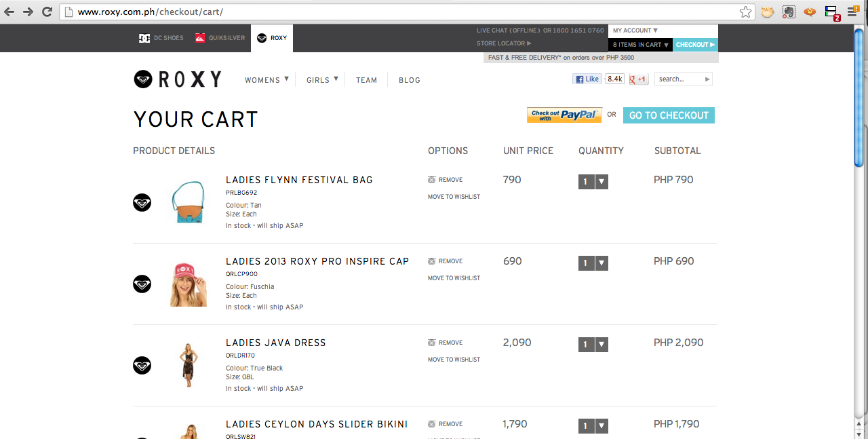The width and height of the screenshot is (868, 439).
Task: Click the Flynn Festival Bag thumbnail image
Action: tap(188, 202)
